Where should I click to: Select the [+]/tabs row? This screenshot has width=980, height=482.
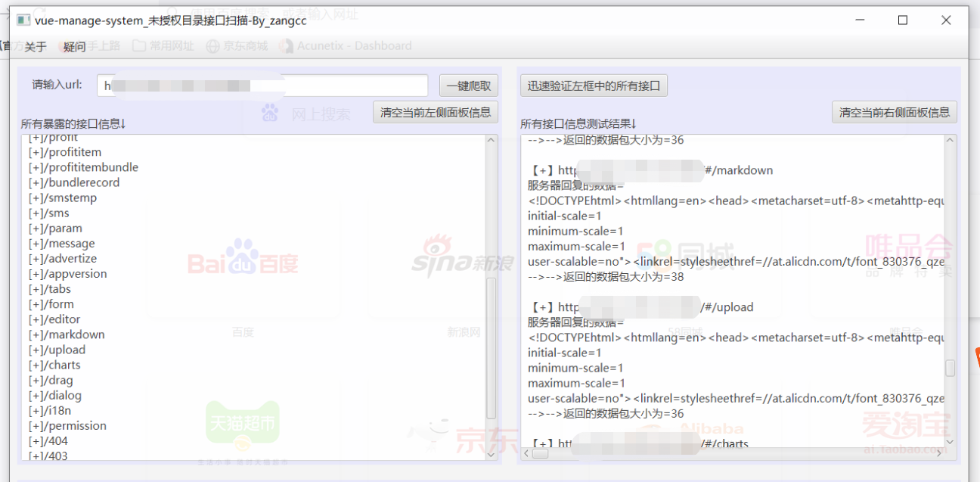pyautogui.click(x=50, y=289)
